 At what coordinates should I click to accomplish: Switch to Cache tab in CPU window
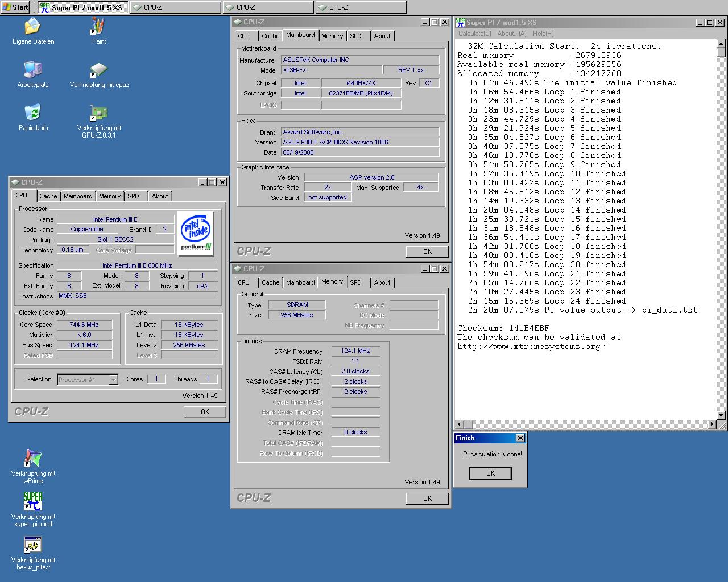pos(48,196)
